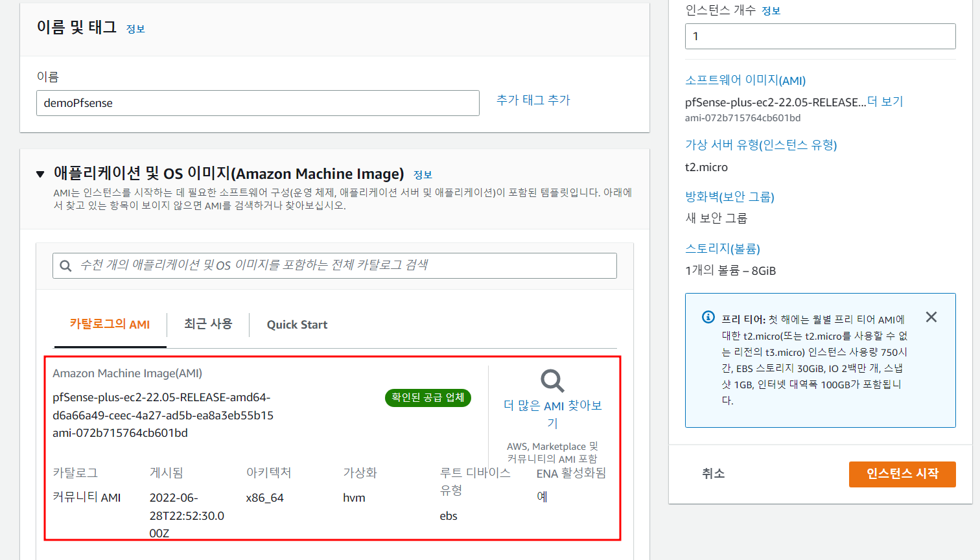Click the 취소 button
The width and height of the screenshot is (980, 560).
pyautogui.click(x=713, y=474)
